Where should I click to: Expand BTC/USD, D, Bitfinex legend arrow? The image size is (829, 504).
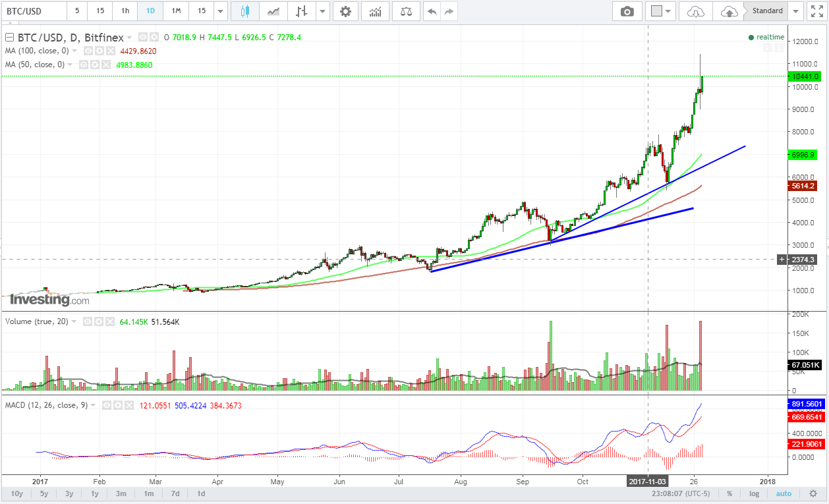pos(129,38)
